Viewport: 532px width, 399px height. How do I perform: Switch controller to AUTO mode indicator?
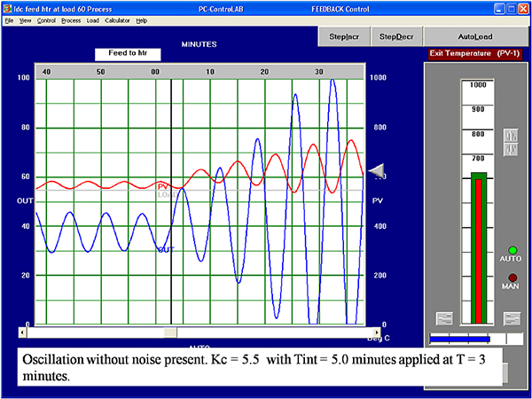click(x=512, y=250)
